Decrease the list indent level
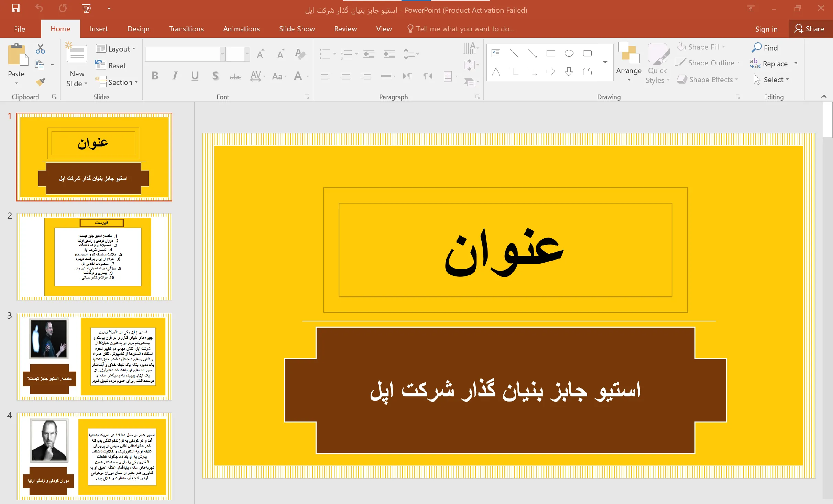 point(369,54)
